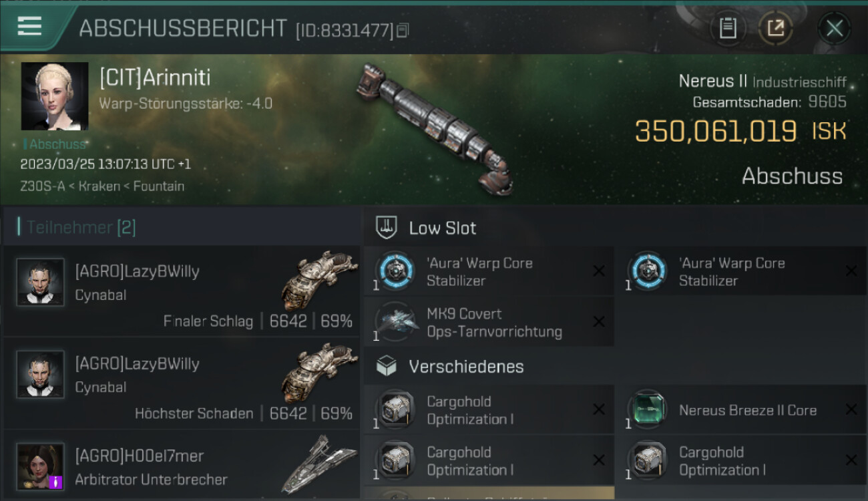The width and height of the screenshot is (868, 501).
Task: Expand the Teilnehmer [2] participants header
Action: pos(181,227)
